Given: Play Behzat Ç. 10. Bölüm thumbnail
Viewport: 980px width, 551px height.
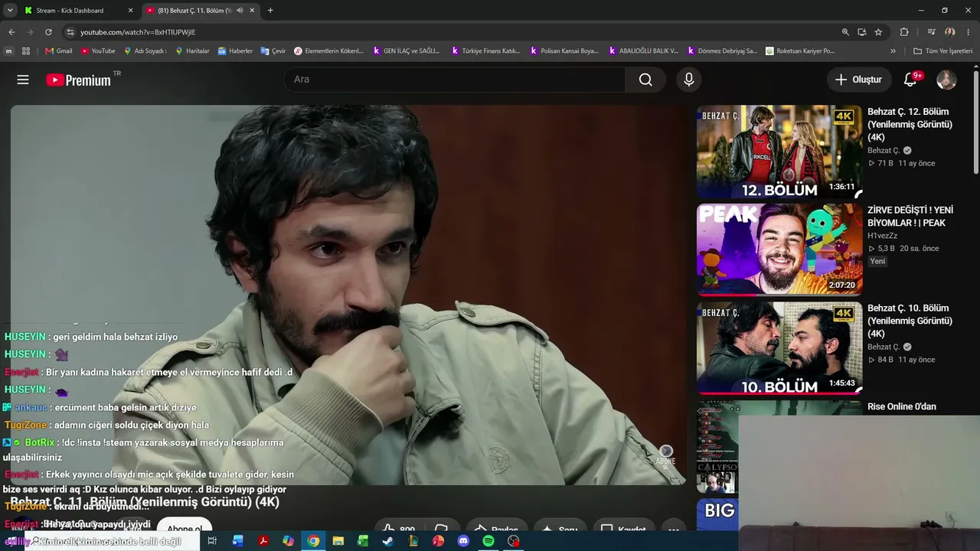Looking at the screenshot, I should click(779, 348).
